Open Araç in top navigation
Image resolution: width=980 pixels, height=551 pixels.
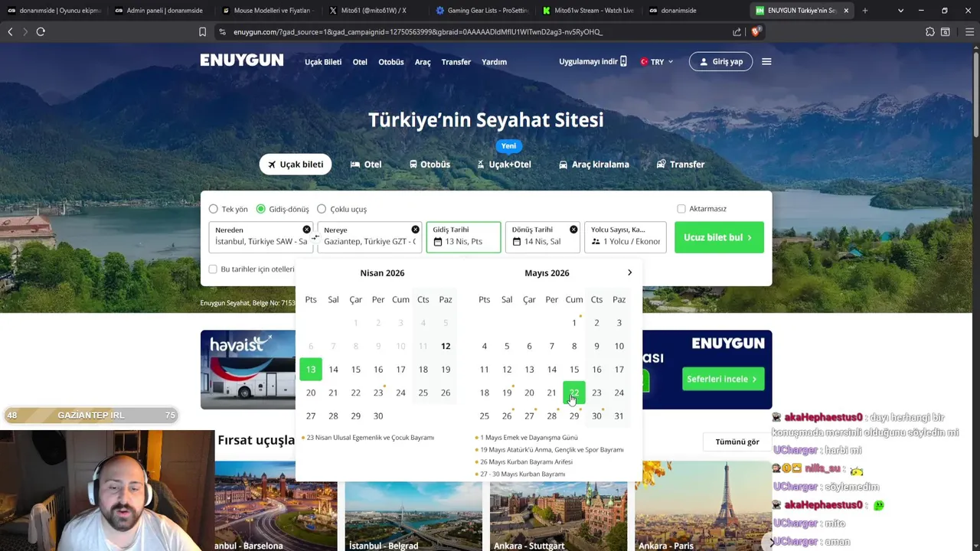[423, 62]
